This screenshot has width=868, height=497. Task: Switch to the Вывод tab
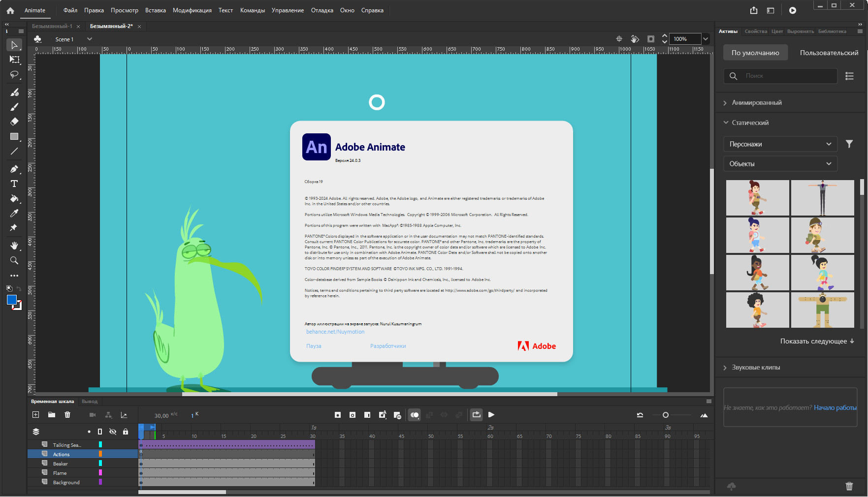point(90,402)
